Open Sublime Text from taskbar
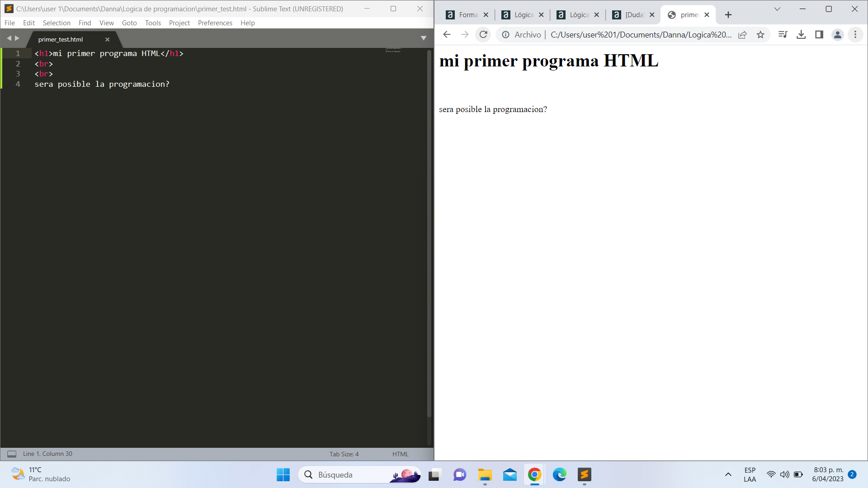The height and width of the screenshot is (488, 868). pyautogui.click(x=585, y=475)
